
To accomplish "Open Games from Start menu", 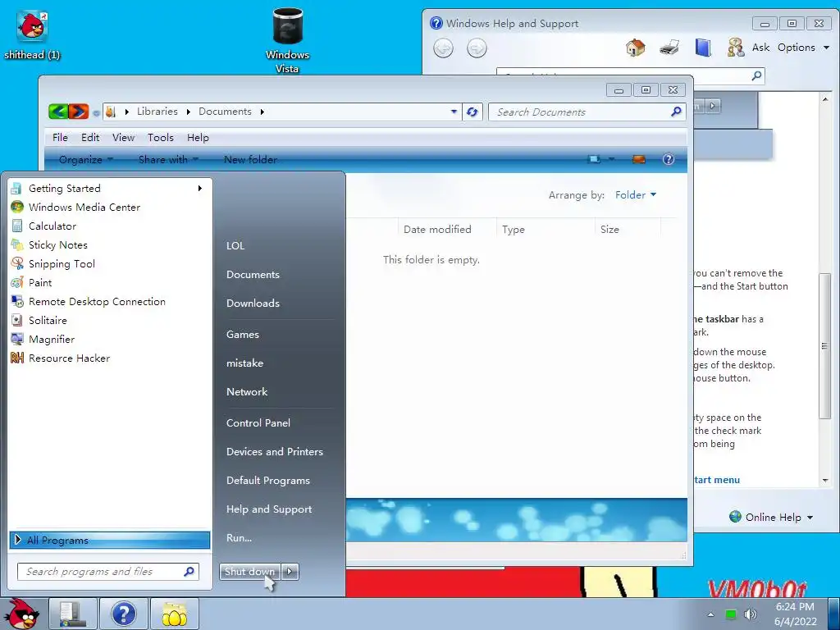I will (243, 335).
